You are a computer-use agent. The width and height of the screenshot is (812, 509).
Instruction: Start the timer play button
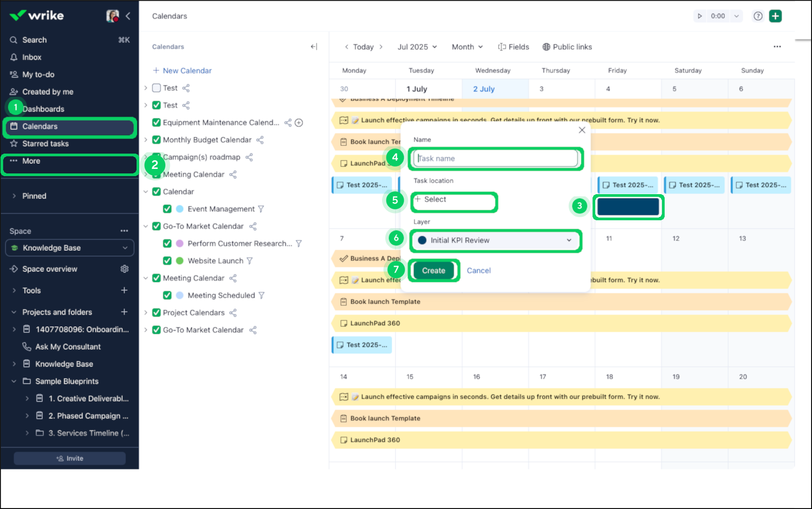click(700, 16)
